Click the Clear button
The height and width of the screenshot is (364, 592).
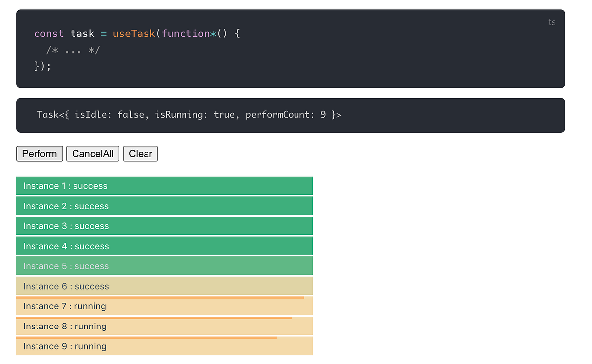coord(141,153)
